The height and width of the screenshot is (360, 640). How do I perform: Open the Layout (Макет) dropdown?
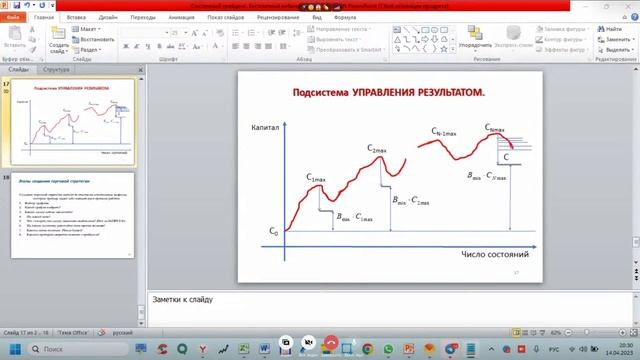coord(87,29)
